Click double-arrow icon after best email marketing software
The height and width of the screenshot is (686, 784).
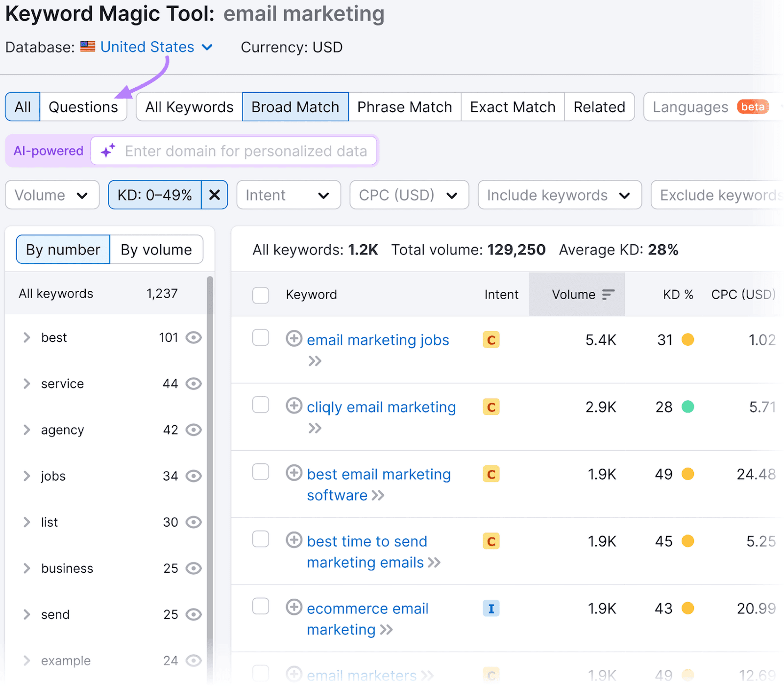[378, 495]
